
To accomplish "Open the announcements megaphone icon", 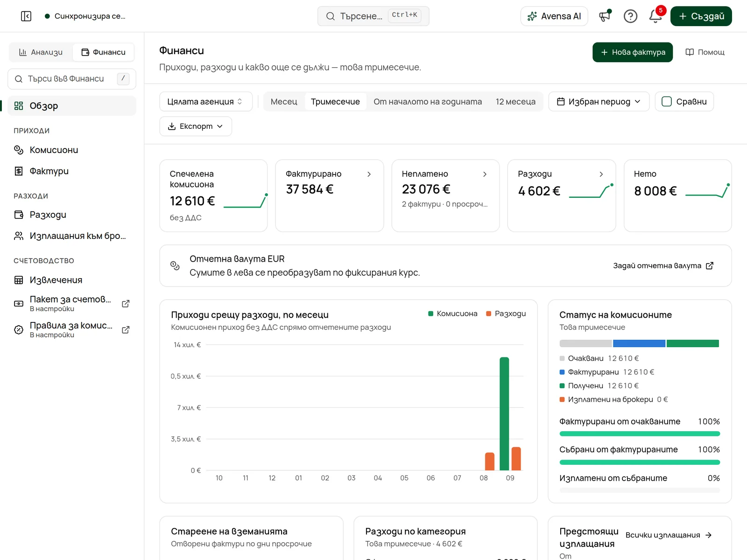I will point(605,16).
